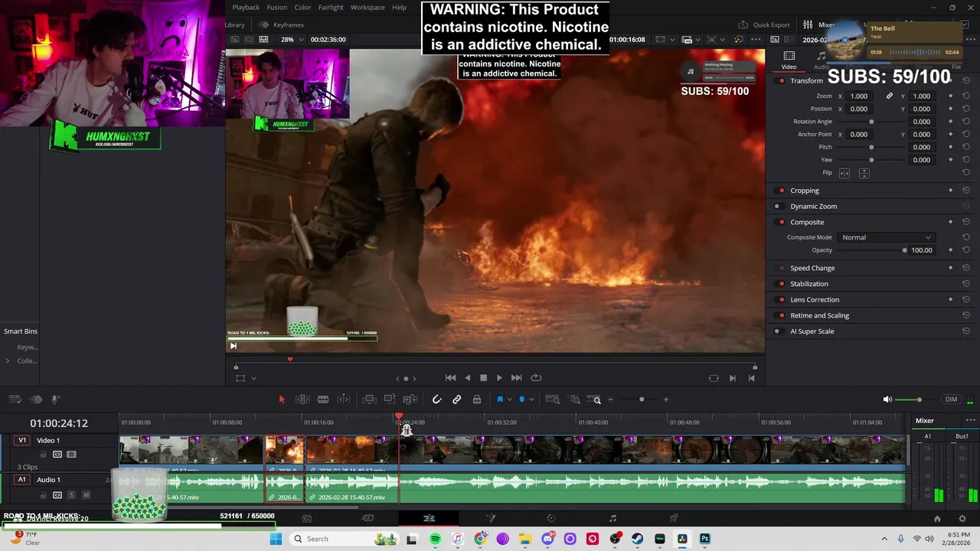Open the Color menu
The height and width of the screenshot is (551, 980).
point(303,7)
